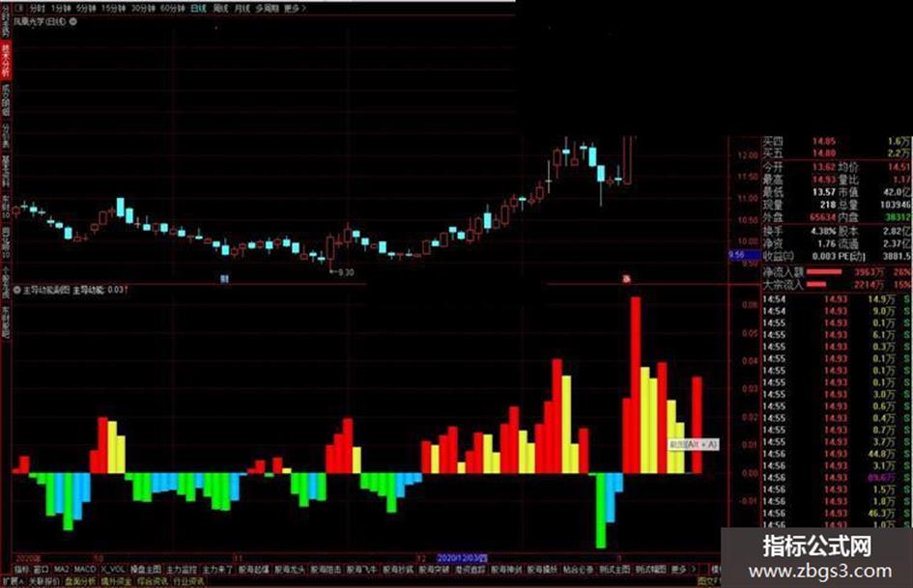This screenshot has height=588, width=913.
Task: Click the tick row with volume 14.9万
Action: pyautogui.click(x=838, y=299)
